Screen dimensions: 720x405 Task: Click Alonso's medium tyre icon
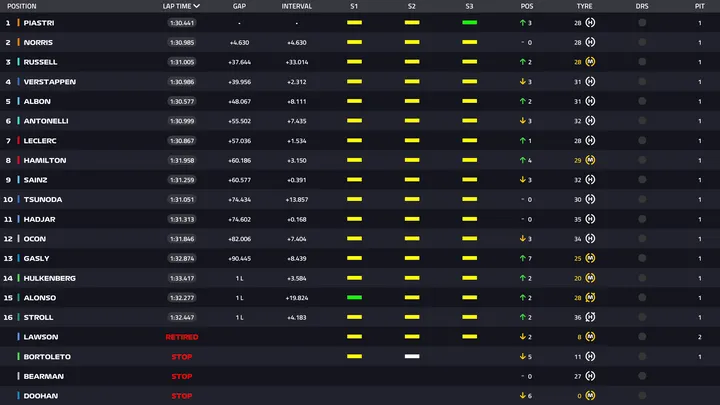pyautogui.click(x=590, y=298)
